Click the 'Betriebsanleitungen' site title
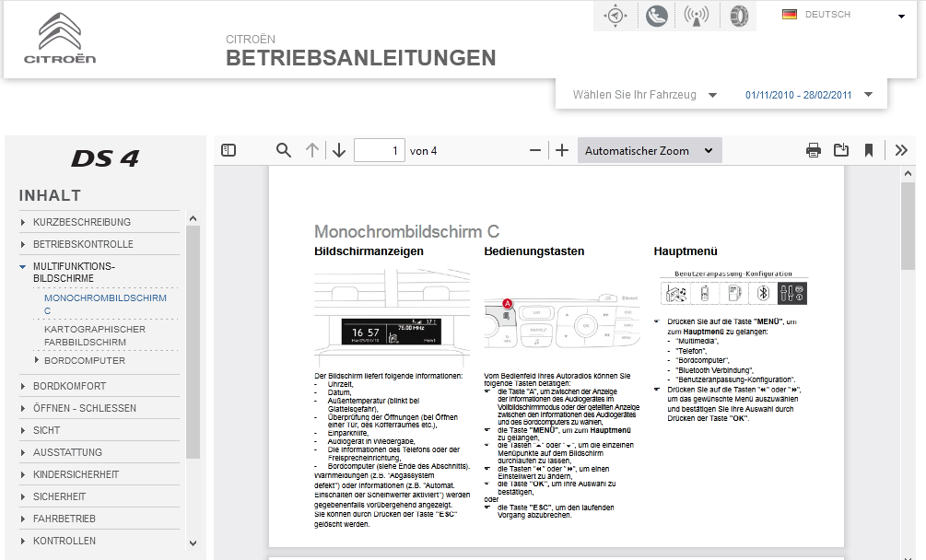Screen dimensions: 926x560 (361, 58)
